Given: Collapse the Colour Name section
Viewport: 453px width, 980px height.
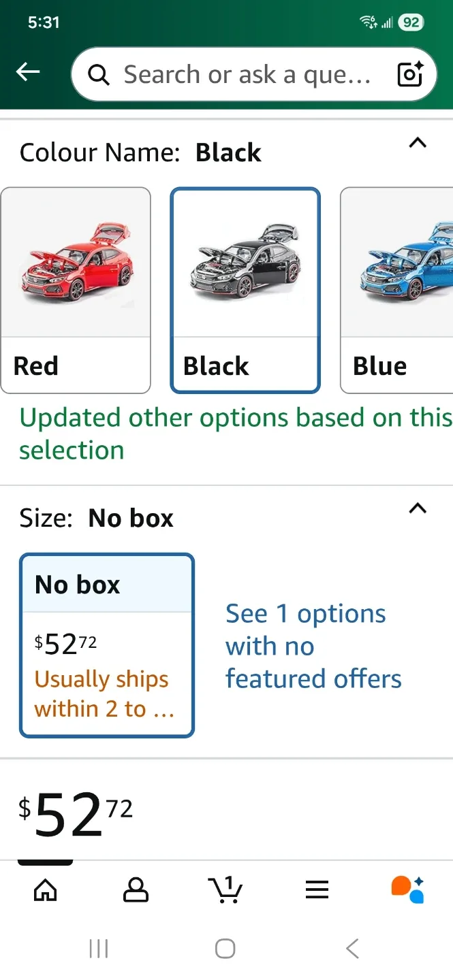Looking at the screenshot, I should coord(418,144).
